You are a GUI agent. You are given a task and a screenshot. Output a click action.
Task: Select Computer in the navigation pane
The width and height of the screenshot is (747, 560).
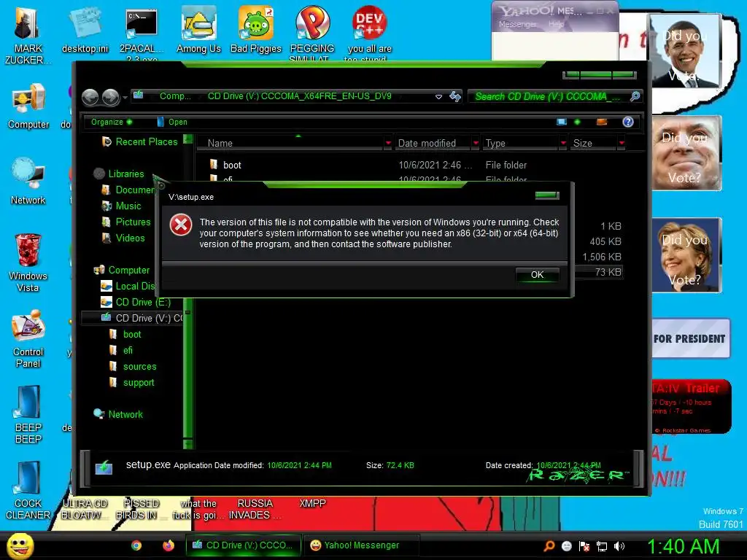122,270
